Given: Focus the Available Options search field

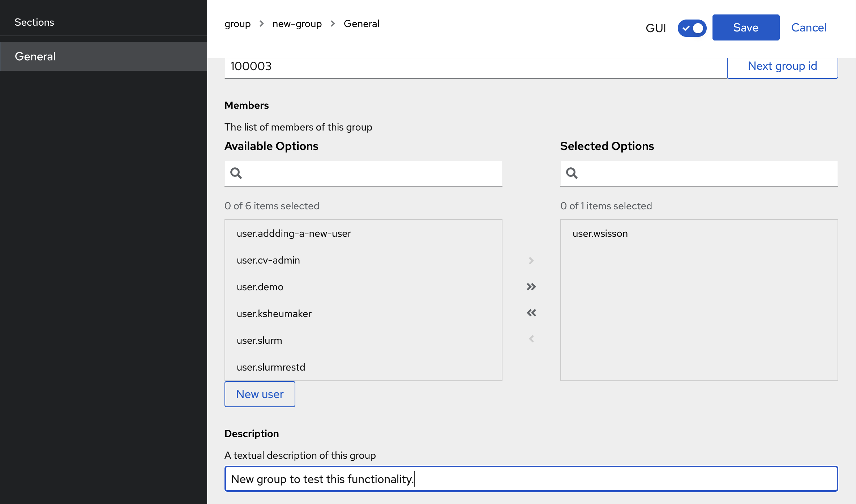Looking at the screenshot, I should [x=363, y=174].
